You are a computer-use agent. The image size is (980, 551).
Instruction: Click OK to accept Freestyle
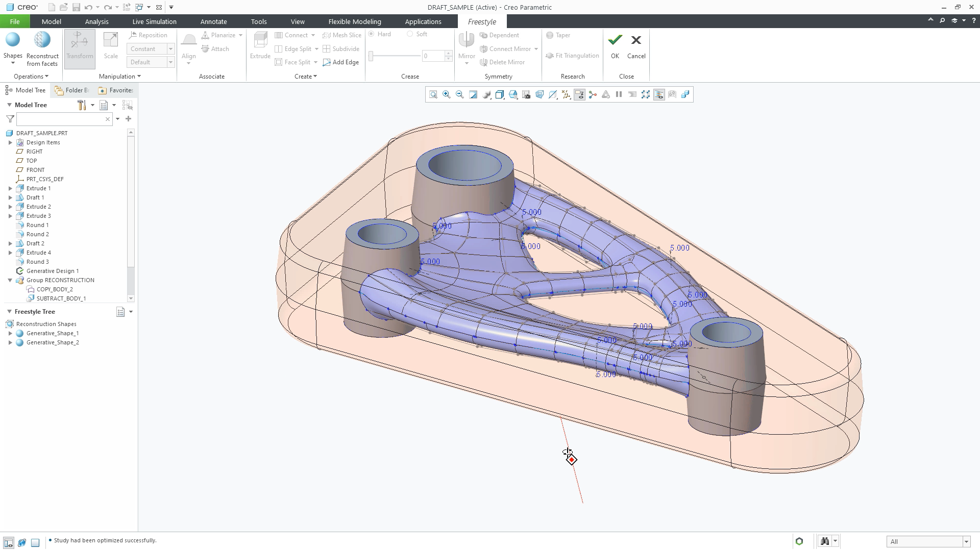coord(615,47)
